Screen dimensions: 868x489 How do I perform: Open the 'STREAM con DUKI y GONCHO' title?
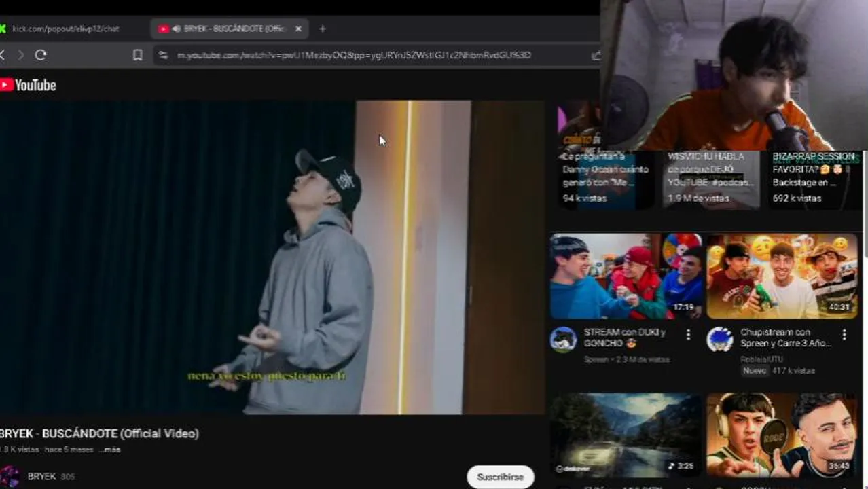(x=625, y=338)
